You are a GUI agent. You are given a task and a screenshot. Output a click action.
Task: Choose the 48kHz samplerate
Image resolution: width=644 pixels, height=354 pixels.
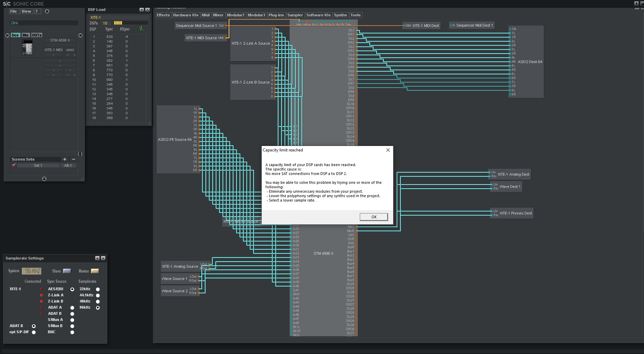tap(98, 301)
